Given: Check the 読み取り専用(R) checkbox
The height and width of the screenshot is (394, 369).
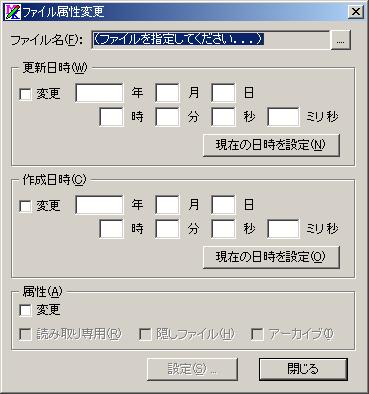Looking at the screenshot, I should [x=25, y=334].
